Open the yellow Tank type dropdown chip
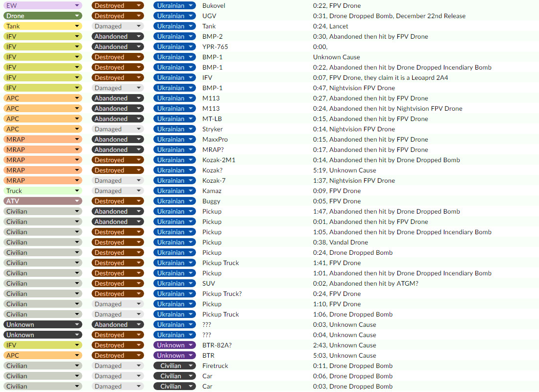The image size is (539, 392). tap(43, 26)
